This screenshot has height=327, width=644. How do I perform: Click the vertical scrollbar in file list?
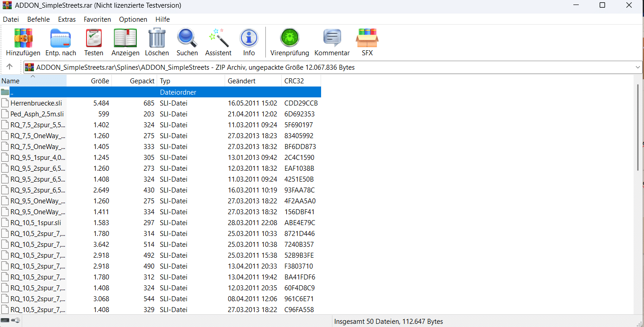point(639,127)
